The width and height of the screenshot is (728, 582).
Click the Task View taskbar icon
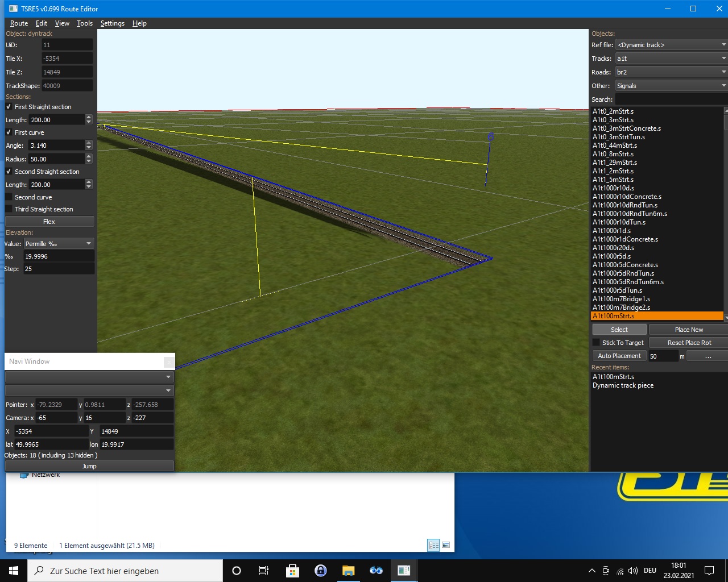click(x=264, y=571)
